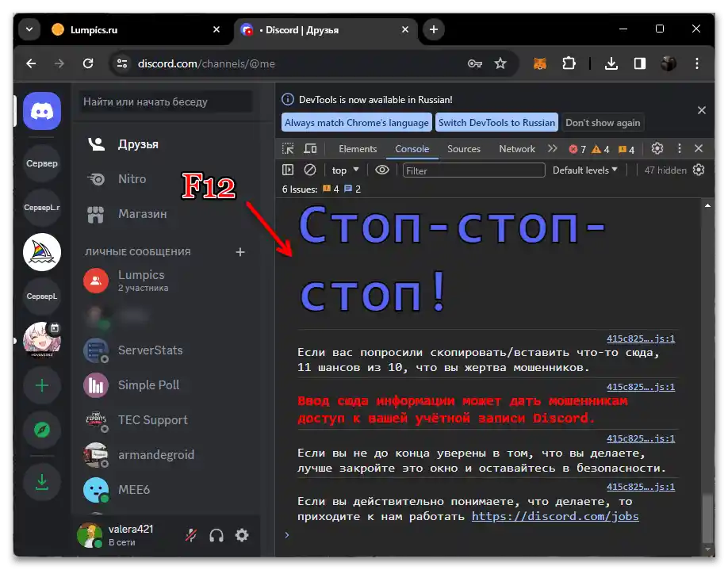Screen dimensions: 728x570
Task: Click the console vertical scrollbar thumb
Action: (707, 518)
